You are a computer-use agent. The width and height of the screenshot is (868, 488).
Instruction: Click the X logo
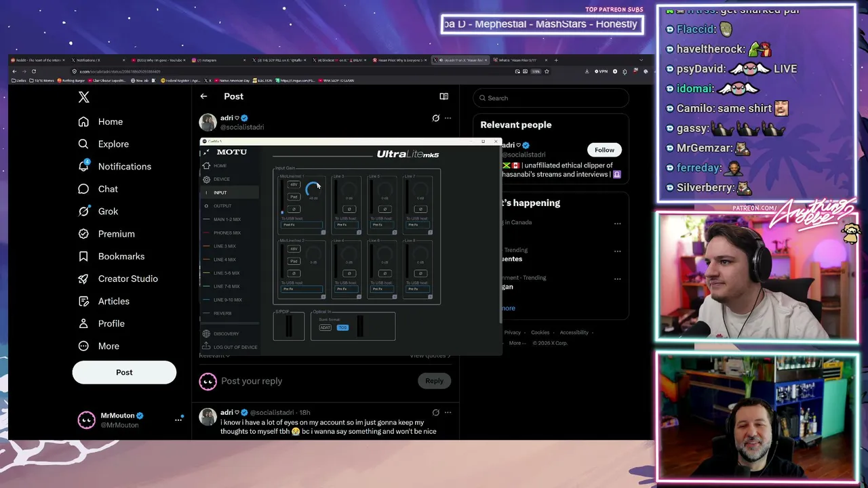click(83, 97)
